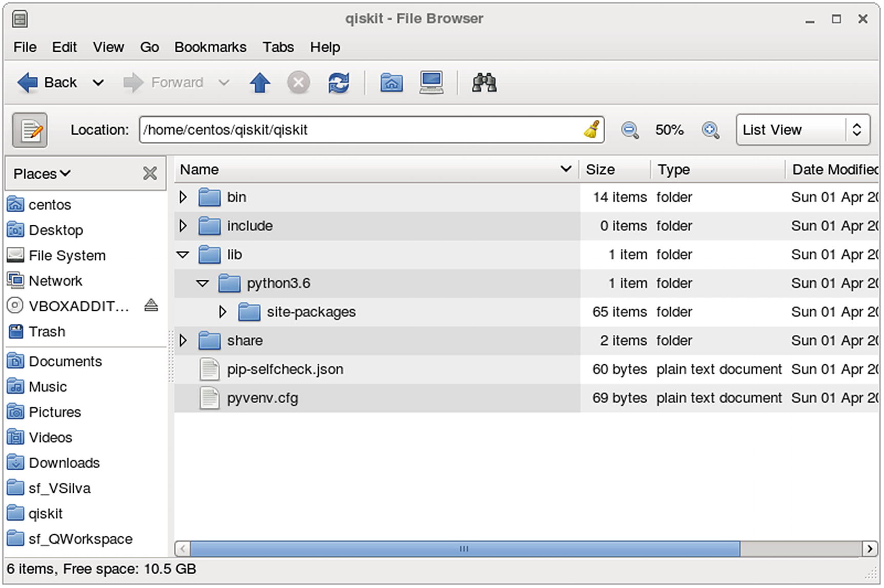
Task: Eject the VBOXADDIT volume
Action: [x=151, y=306]
